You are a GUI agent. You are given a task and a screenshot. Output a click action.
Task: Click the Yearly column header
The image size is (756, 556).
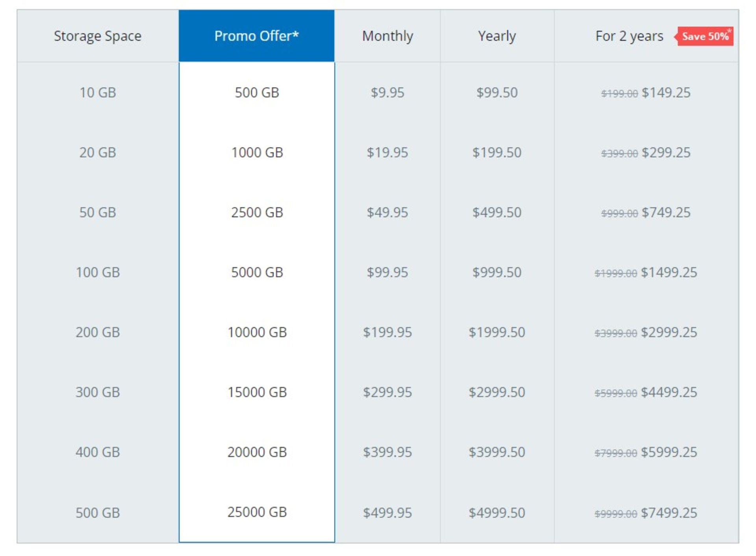tap(497, 36)
